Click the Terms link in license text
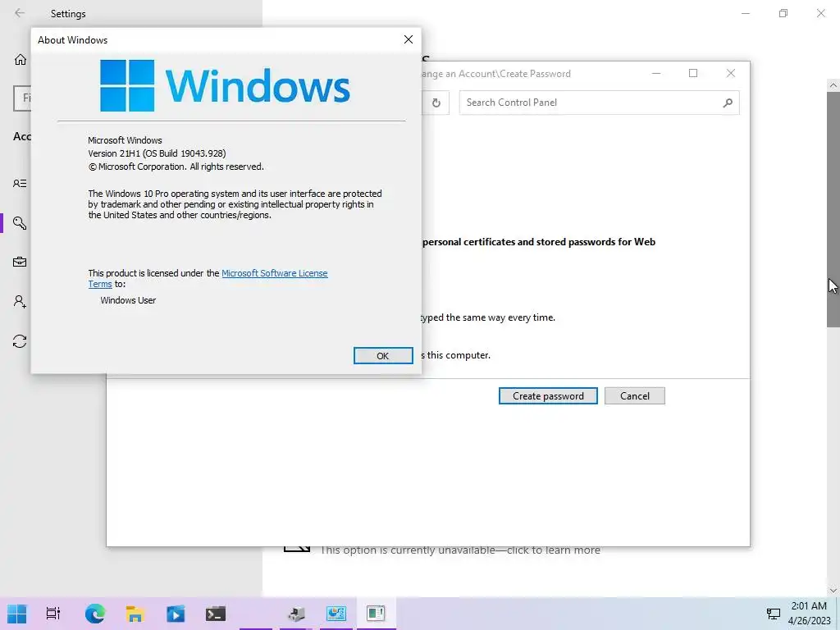This screenshot has width=840, height=630. 100,284
